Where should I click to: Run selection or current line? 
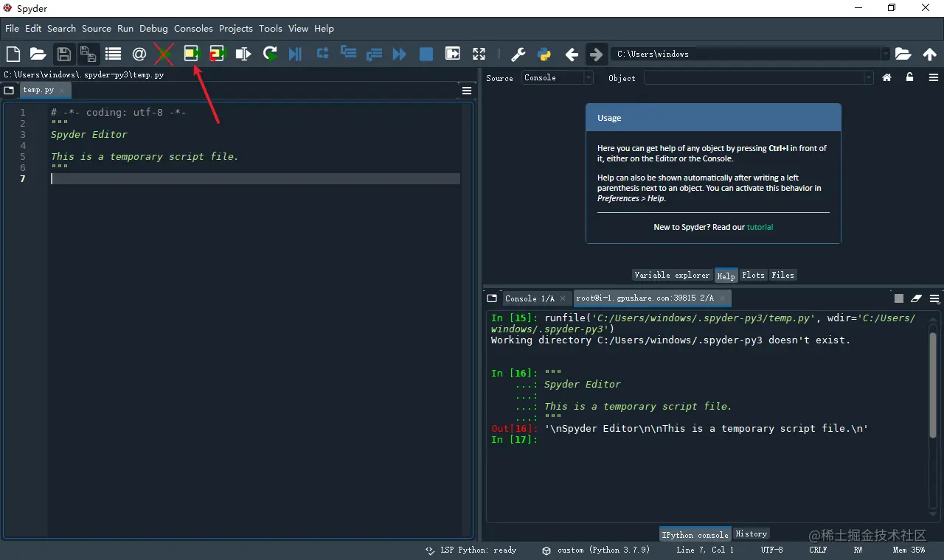(x=243, y=54)
